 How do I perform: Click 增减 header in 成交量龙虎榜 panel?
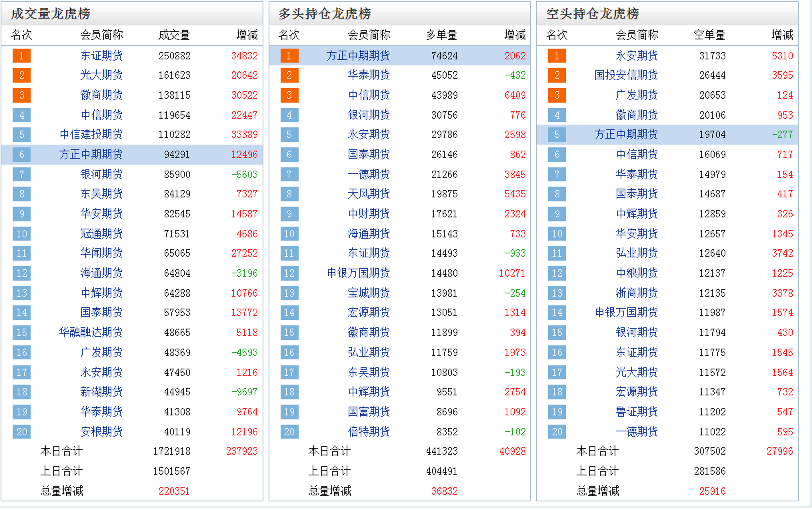[247, 35]
